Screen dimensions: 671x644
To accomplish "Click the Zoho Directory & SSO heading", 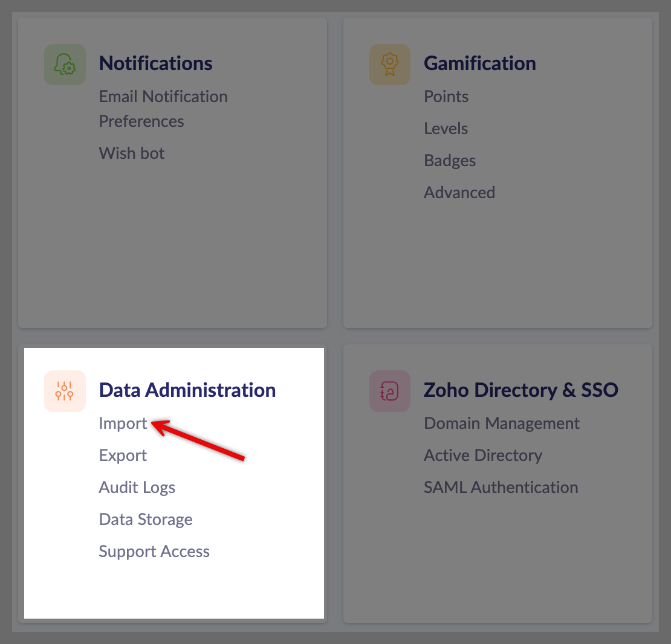I will 520,390.
